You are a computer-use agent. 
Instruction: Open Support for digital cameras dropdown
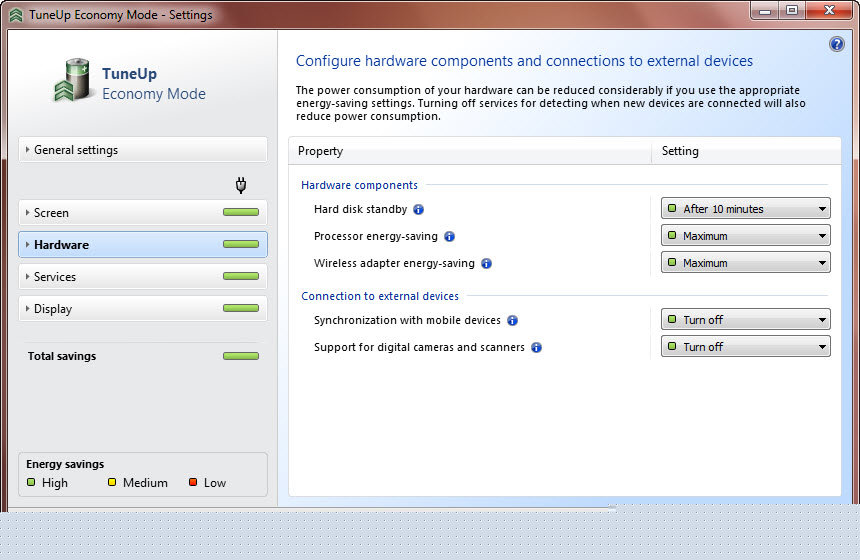pos(745,347)
